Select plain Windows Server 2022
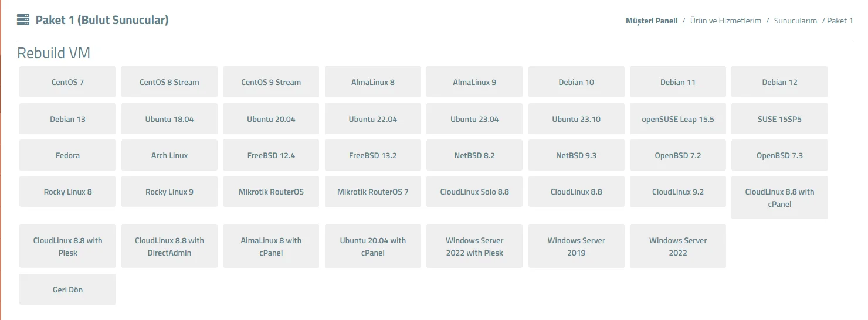Viewport: 868px width, 320px height. coord(678,246)
